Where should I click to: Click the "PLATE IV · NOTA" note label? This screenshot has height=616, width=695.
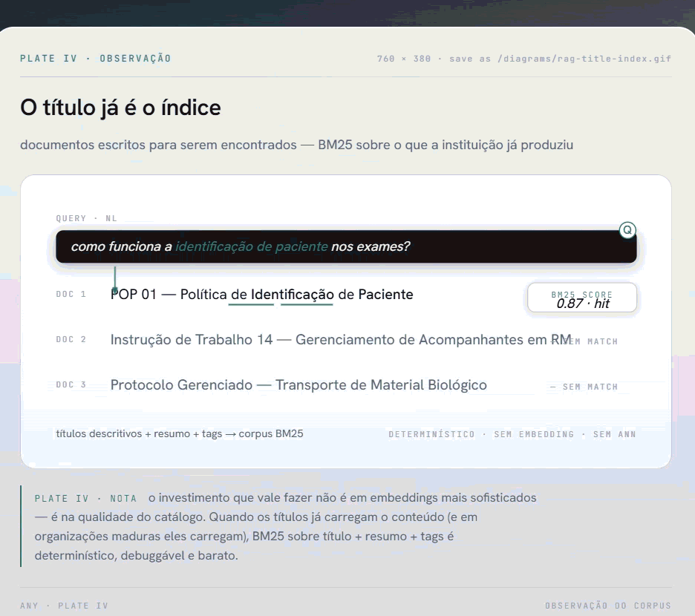85,499
